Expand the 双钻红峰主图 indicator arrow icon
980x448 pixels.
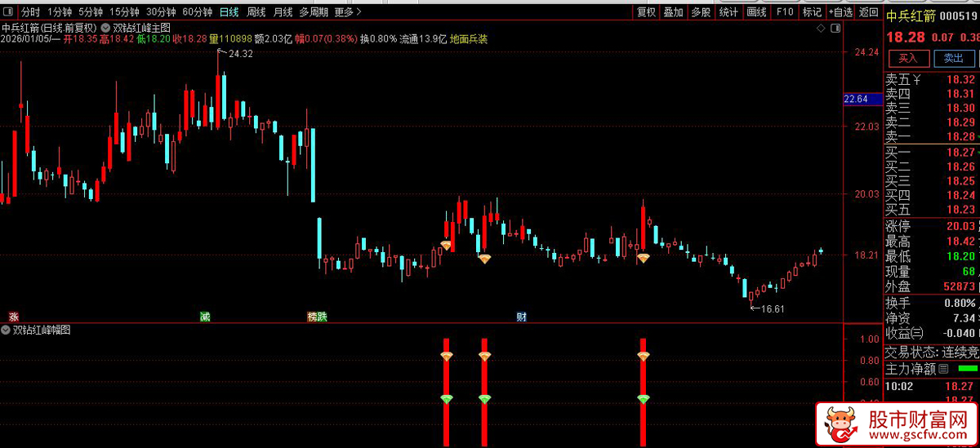coord(107,27)
